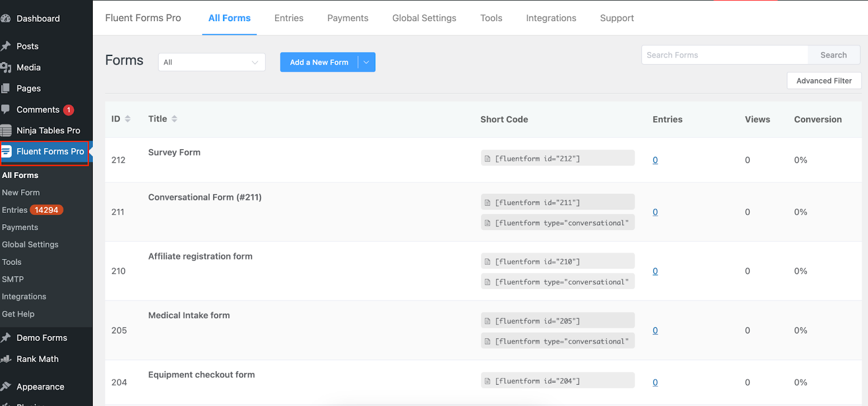The image size is (868, 406).
Task: Open Payments in sidebar submenu
Action: pyautogui.click(x=20, y=227)
